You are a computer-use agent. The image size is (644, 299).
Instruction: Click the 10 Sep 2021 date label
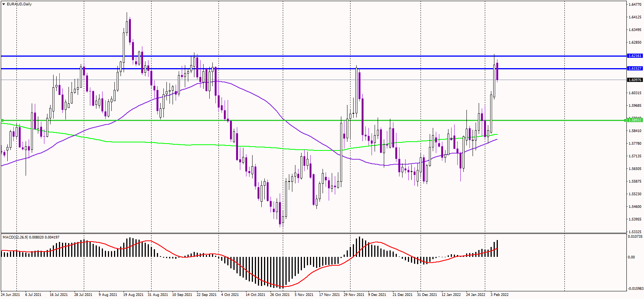coord(182,295)
